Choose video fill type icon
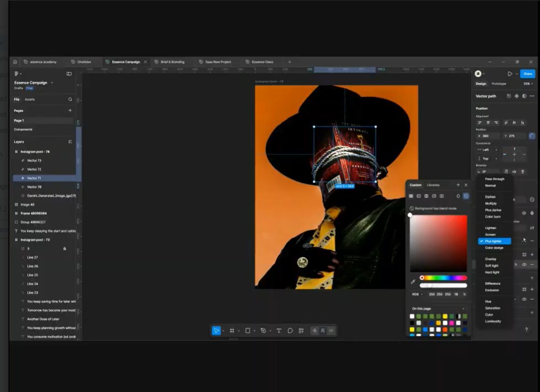This screenshot has height=392, width=540. pyautogui.click(x=442, y=196)
